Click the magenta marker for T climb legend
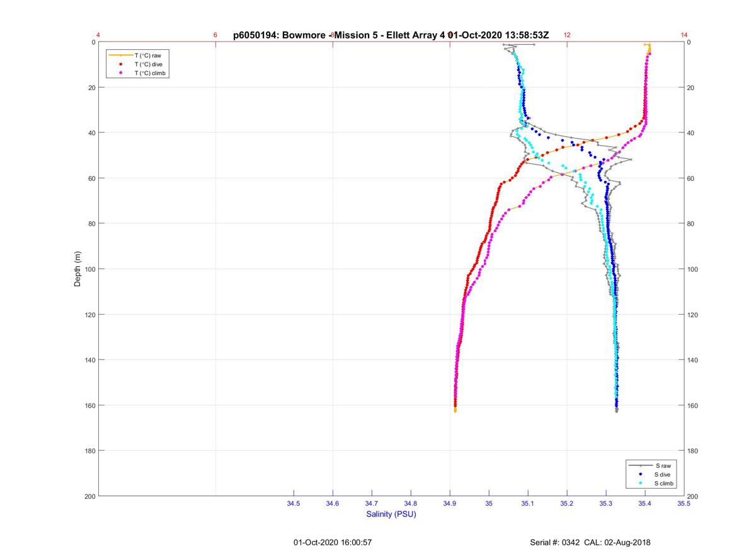756x558 pixels. click(120, 73)
